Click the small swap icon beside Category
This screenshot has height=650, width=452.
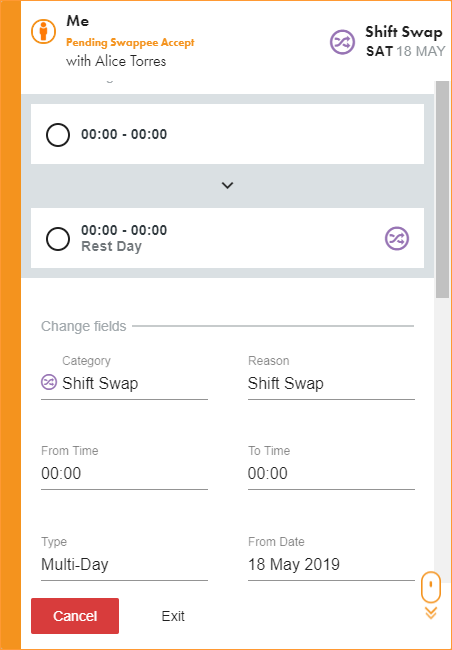point(49,382)
